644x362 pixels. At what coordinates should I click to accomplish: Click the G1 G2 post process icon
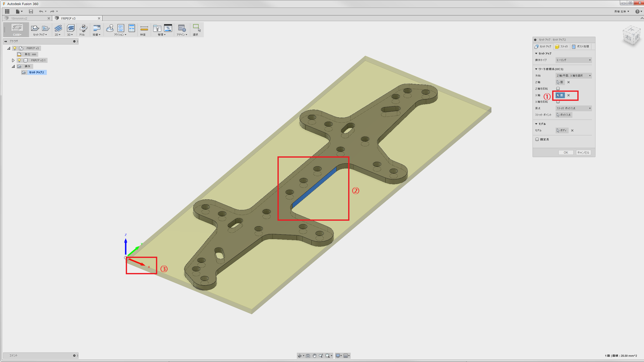click(x=121, y=28)
